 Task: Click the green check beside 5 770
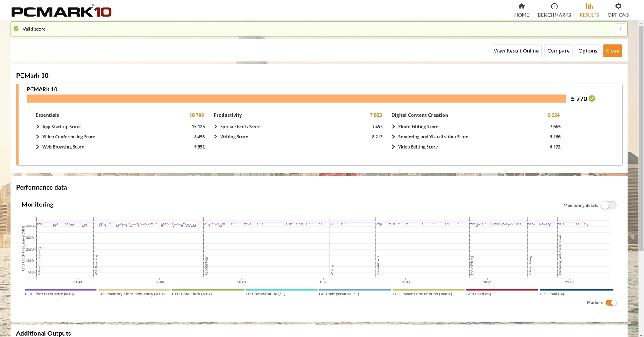[x=592, y=99]
